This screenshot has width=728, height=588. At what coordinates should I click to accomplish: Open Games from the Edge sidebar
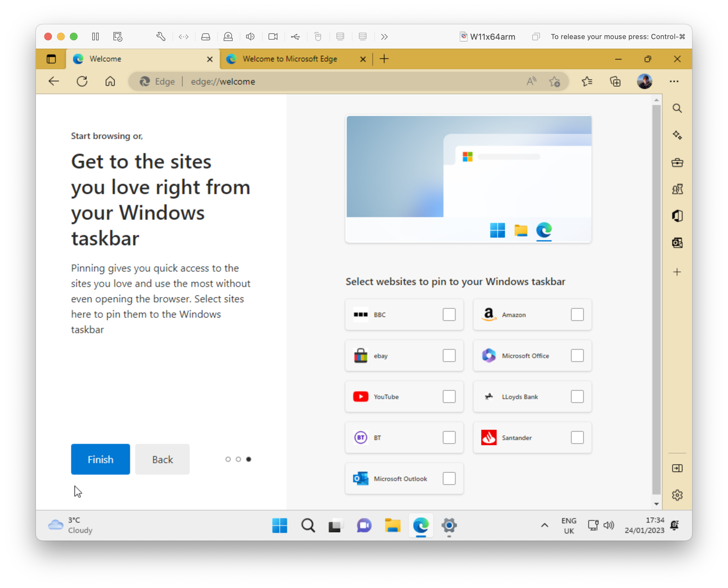click(x=677, y=189)
